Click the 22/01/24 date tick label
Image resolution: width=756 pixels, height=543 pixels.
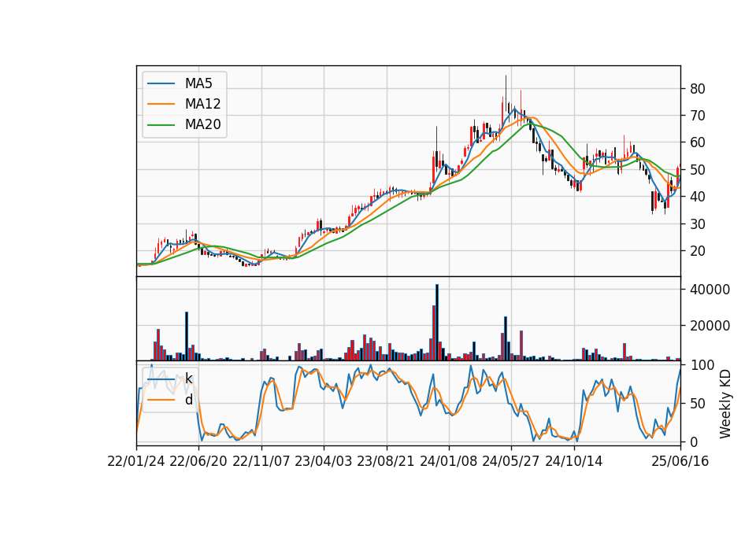click(x=136, y=462)
